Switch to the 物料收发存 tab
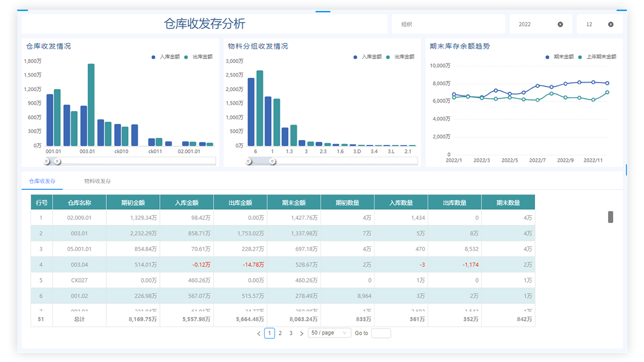Image resolution: width=644 pixels, height=362 pixels. point(97,181)
